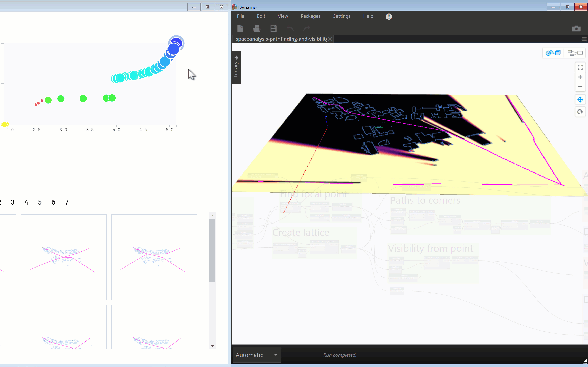
Task: Switch to 3D background preview navigation
Action: [553, 53]
